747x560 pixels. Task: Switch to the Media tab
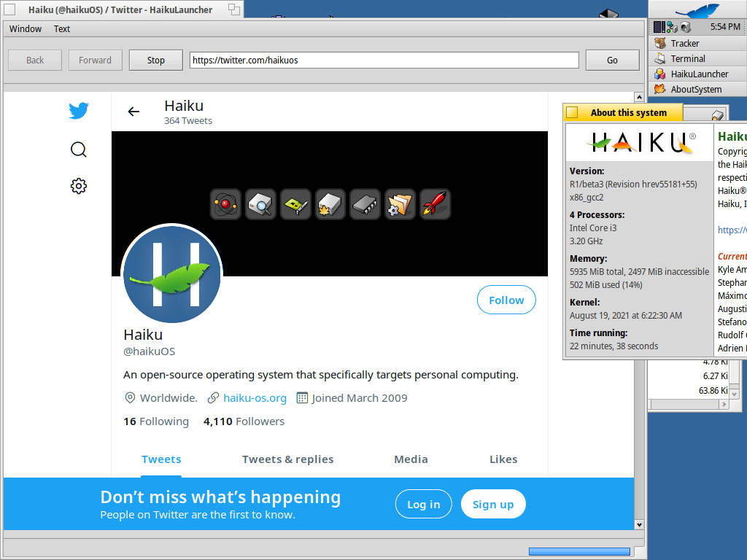pos(411,459)
